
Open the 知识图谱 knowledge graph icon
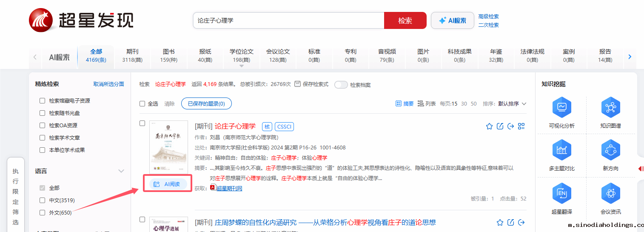611,108
